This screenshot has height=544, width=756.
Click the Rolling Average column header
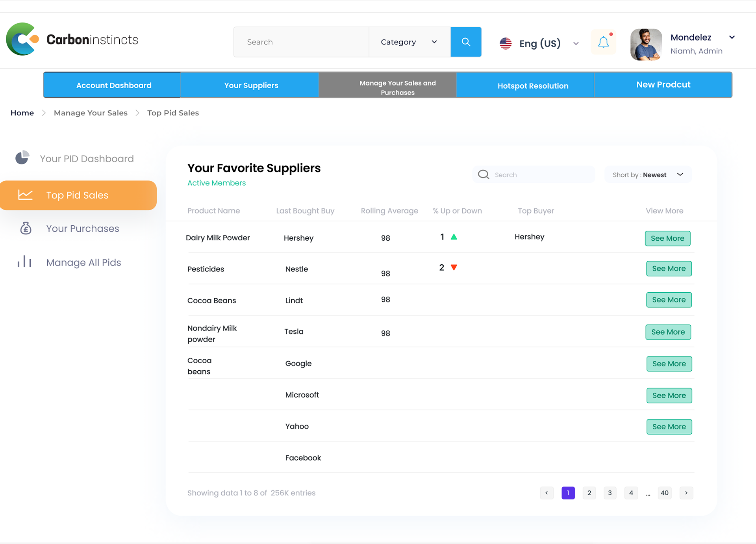tap(389, 211)
